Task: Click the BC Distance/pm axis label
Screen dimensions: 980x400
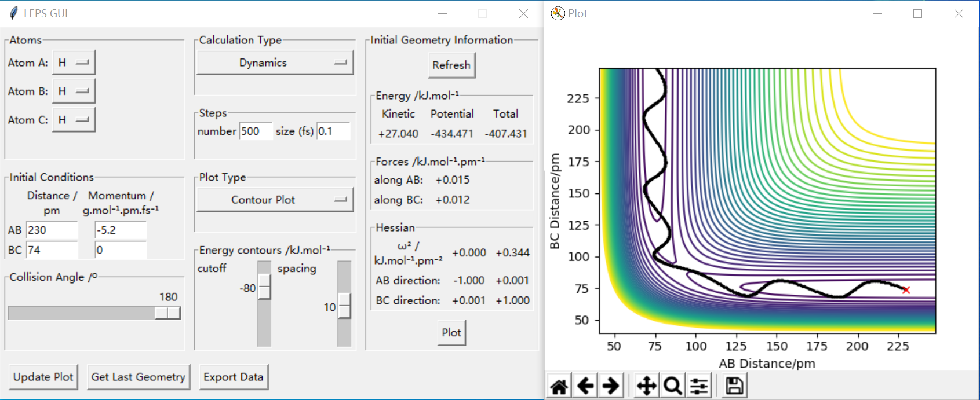Action: [x=555, y=201]
